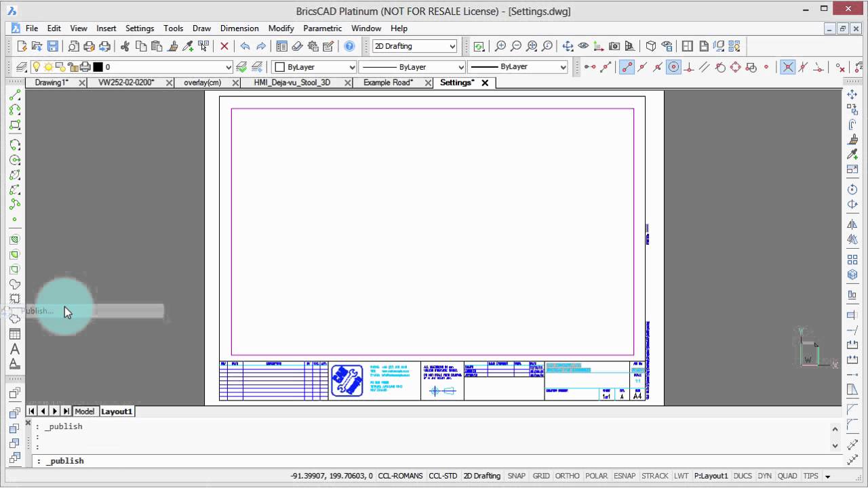Image resolution: width=868 pixels, height=488 pixels.
Task: Select the Line tool in left toolbar
Action: pos(15,95)
